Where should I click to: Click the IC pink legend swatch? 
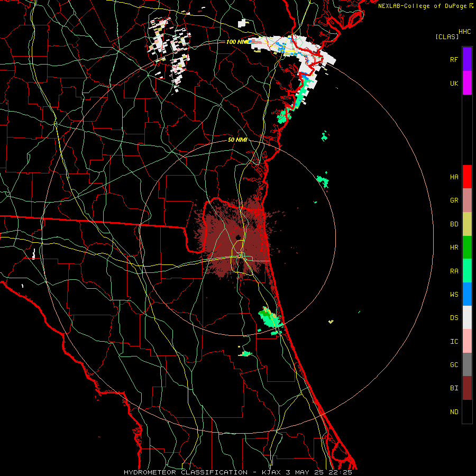click(467, 341)
